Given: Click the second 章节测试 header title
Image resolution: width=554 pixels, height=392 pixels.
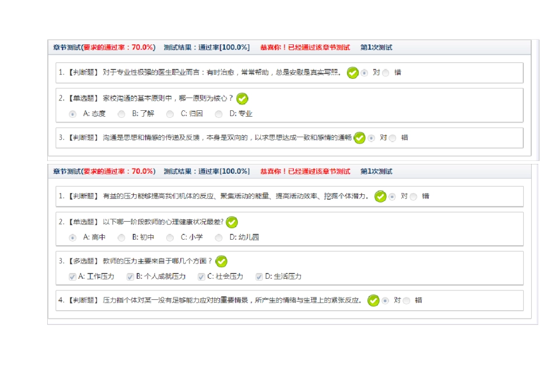Looking at the screenshot, I should (x=104, y=171).
